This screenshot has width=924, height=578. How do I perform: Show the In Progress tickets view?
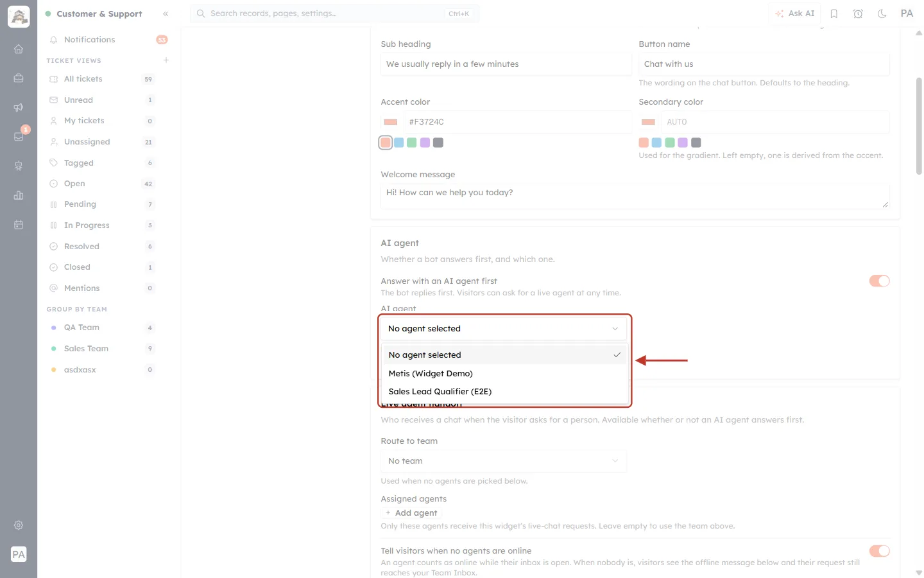coord(101,225)
